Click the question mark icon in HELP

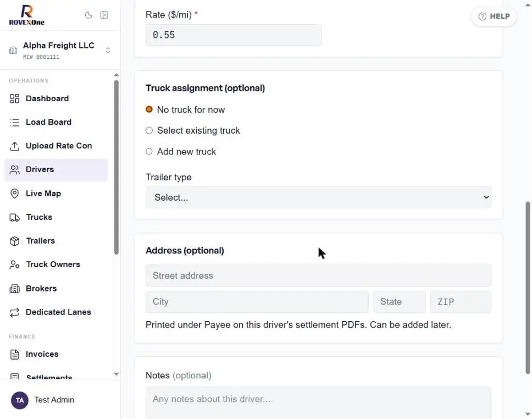pos(482,16)
